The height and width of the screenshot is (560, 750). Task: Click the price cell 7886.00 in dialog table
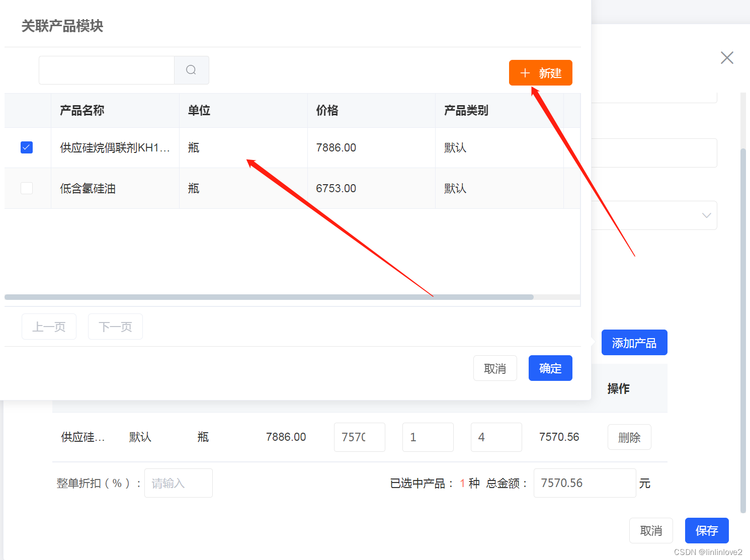[x=371, y=147]
